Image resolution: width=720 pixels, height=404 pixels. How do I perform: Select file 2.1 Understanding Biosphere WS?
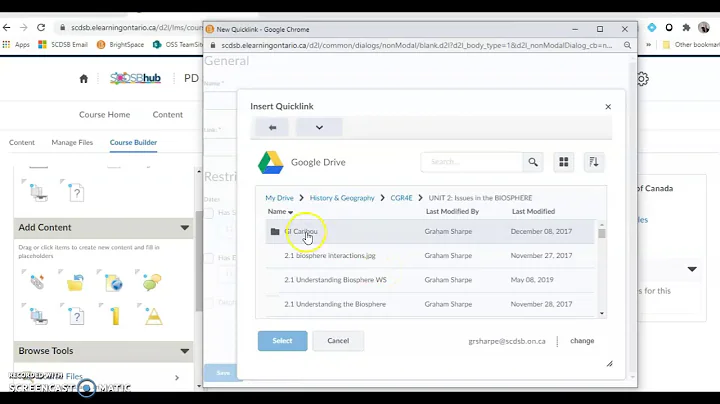point(335,280)
